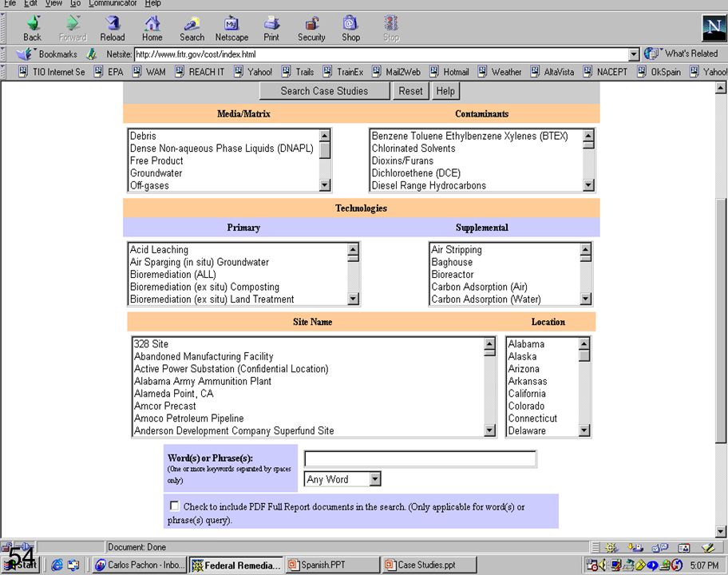
Task: Open the Mail2Web bookmark
Action: click(397, 72)
